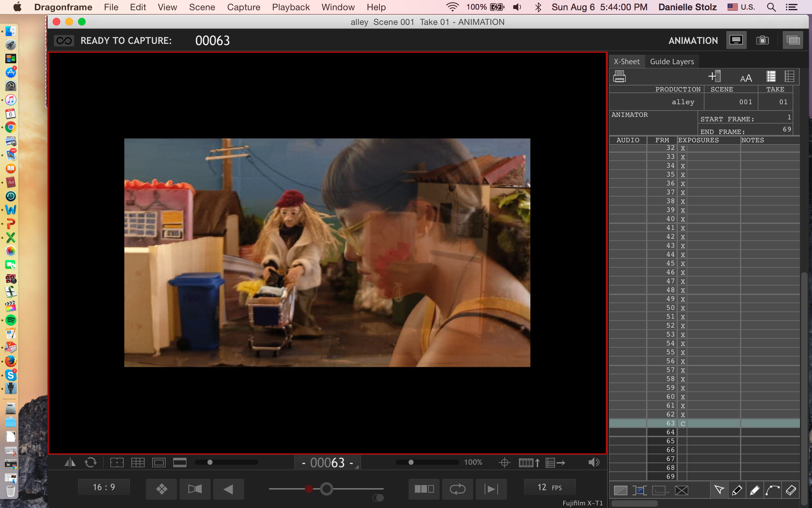Toggle the loop playback button

(x=458, y=489)
